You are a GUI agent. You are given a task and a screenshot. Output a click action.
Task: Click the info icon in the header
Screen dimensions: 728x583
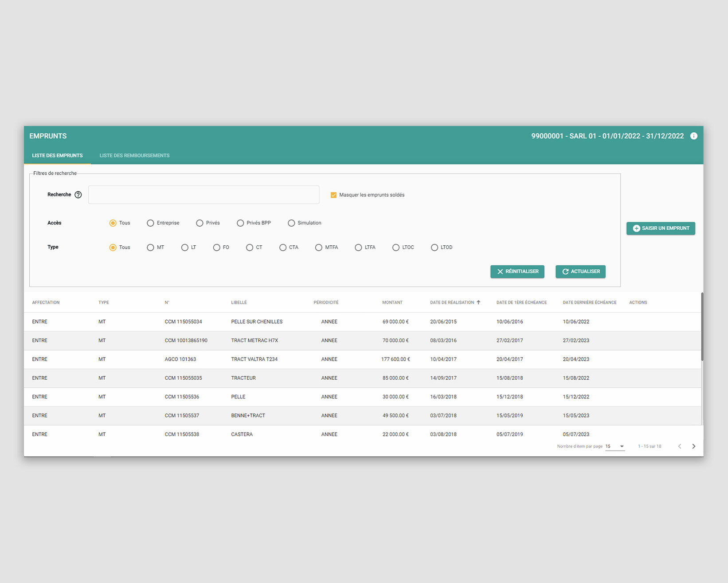click(694, 136)
